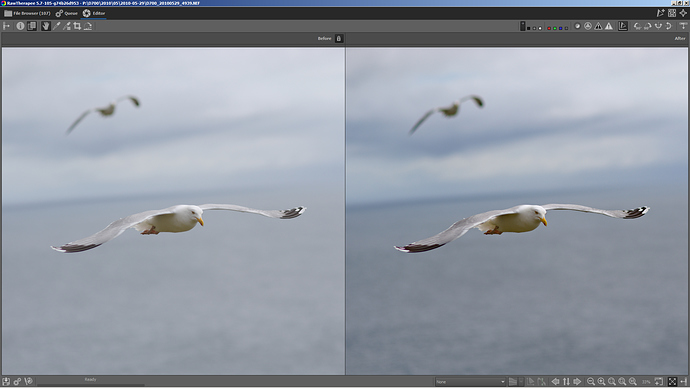The height and width of the screenshot is (388, 690).
Task: Open the Queue tab
Action: (x=67, y=13)
